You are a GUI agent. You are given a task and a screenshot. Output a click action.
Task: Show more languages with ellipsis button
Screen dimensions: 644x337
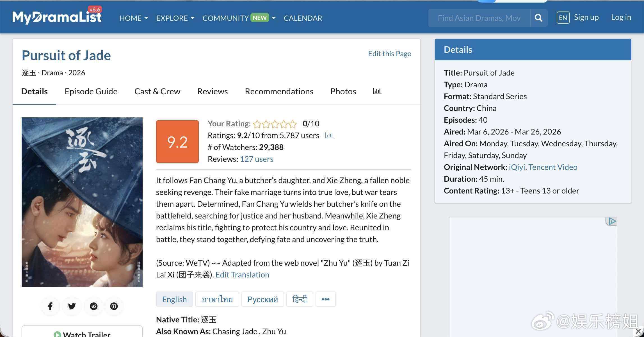tap(325, 299)
